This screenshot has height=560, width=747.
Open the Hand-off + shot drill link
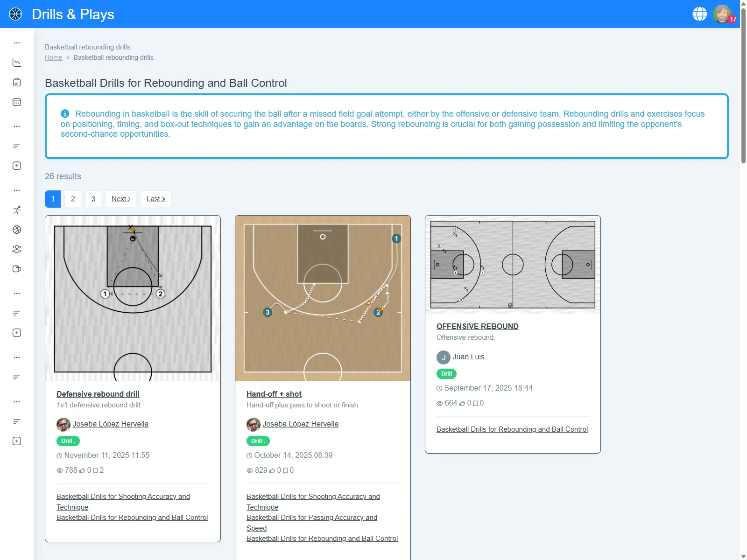274,394
